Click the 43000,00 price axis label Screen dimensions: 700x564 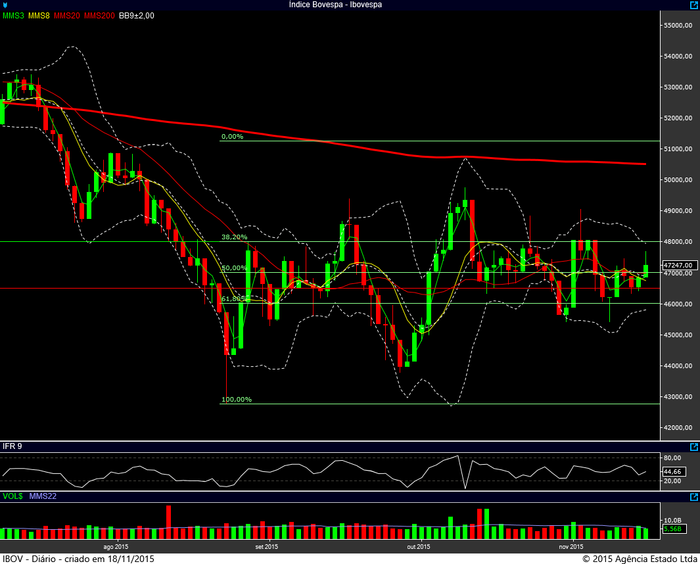pyautogui.click(x=678, y=397)
